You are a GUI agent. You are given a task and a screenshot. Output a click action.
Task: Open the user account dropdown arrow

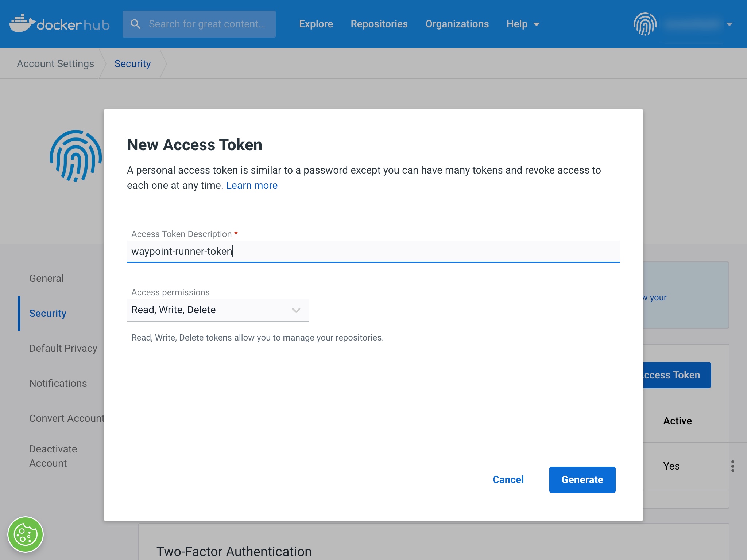click(729, 24)
